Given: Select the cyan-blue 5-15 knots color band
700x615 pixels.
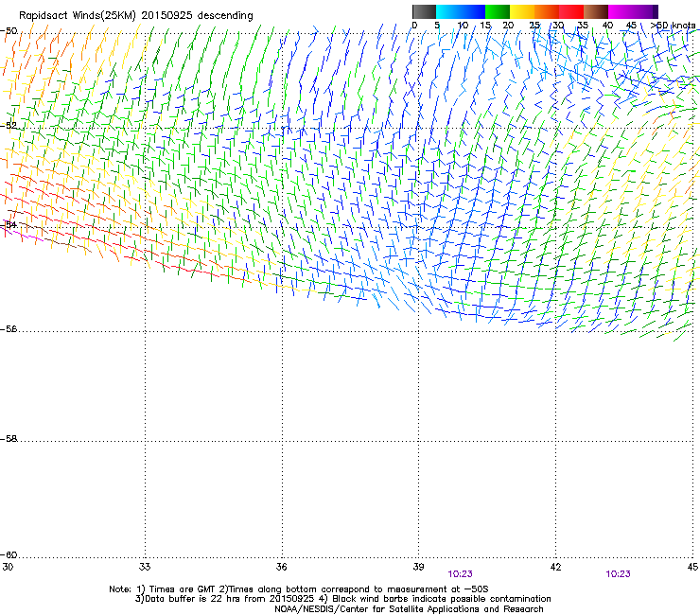Looking at the screenshot, I should click(461, 11).
